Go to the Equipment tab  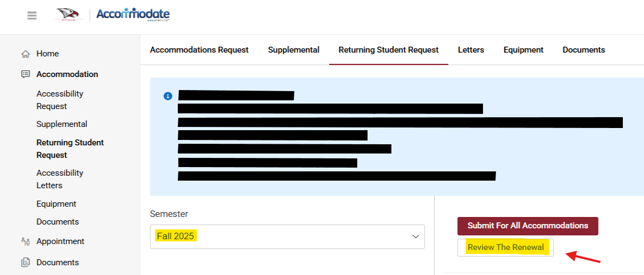[523, 50]
